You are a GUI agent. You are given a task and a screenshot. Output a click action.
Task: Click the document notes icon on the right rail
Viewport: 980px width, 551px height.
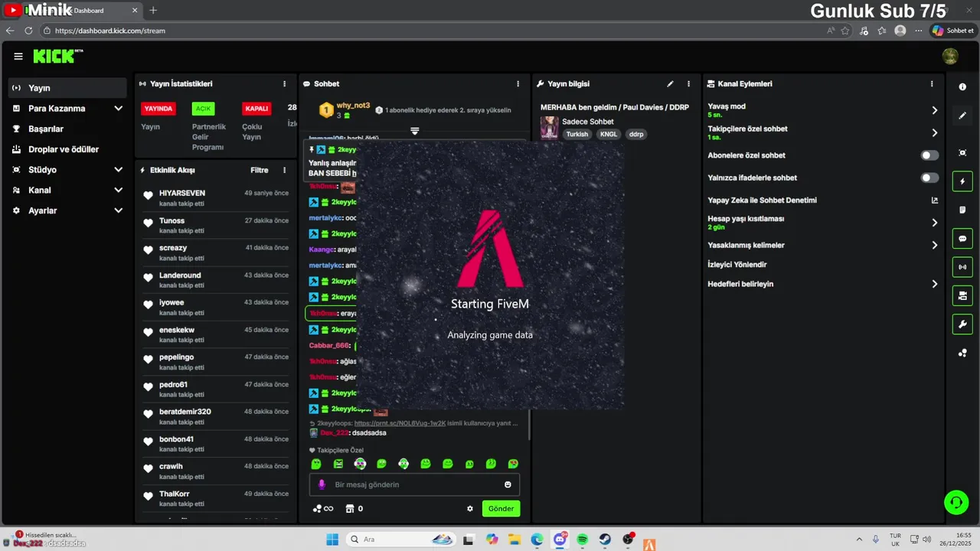pyautogui.click(x=962, y=210)
